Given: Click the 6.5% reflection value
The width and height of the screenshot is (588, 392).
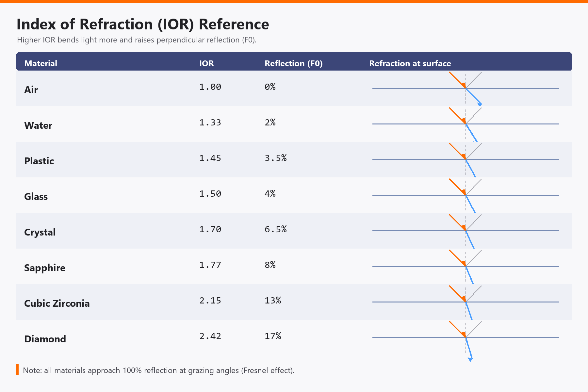Looking at the screenshot, I should tap(276, 229).
